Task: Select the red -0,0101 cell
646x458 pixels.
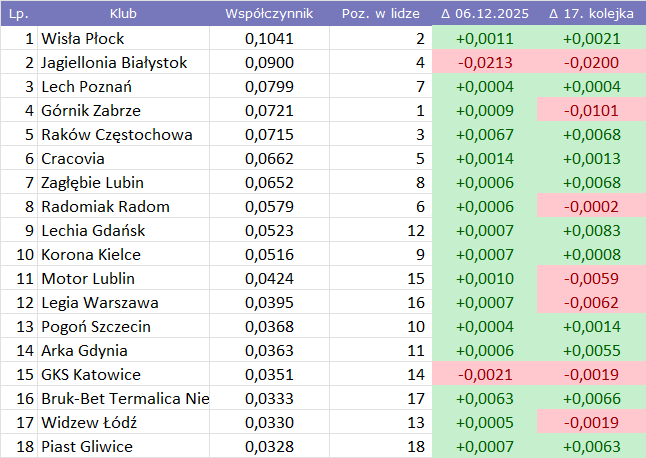Action: pos(591,111)
